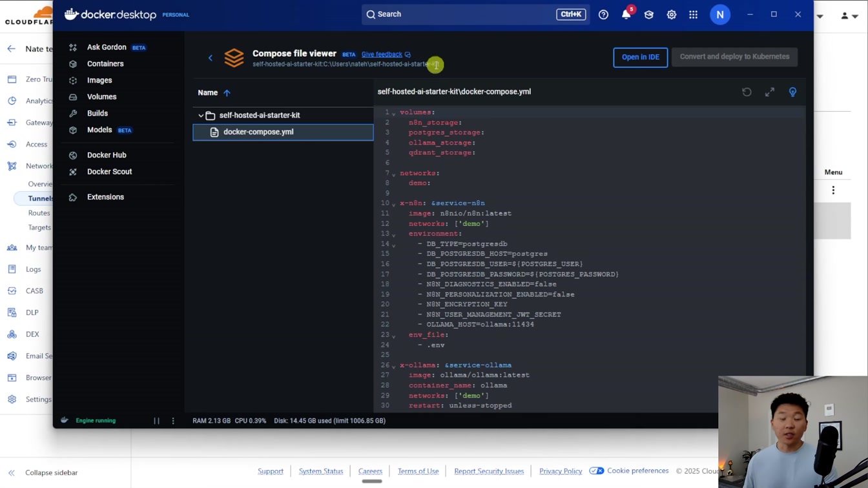Open the apps grid icon

point(694,14)
